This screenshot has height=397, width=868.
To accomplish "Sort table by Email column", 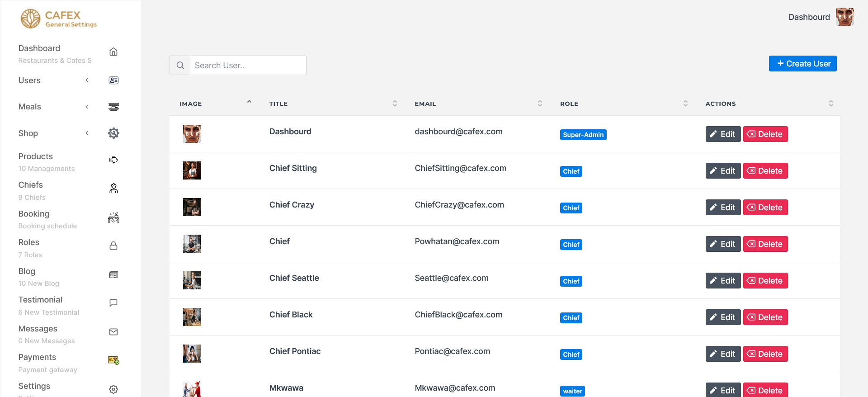I will click(540, 104).
